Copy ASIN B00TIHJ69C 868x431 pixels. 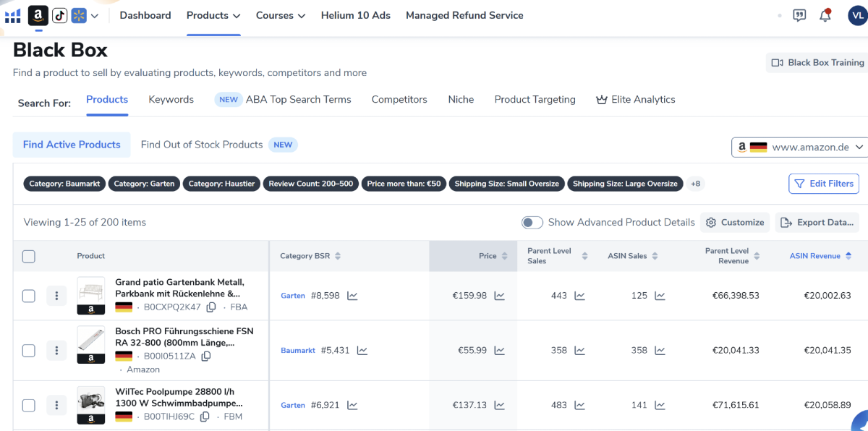[x=205, y=417]
